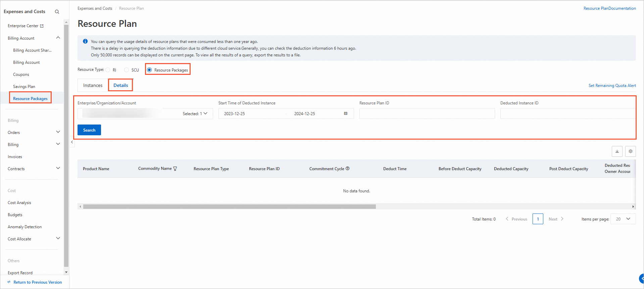Click Expenses and Costs breadcrumb
The width and height of the screenshot is (644, 289).
[95, 8]
